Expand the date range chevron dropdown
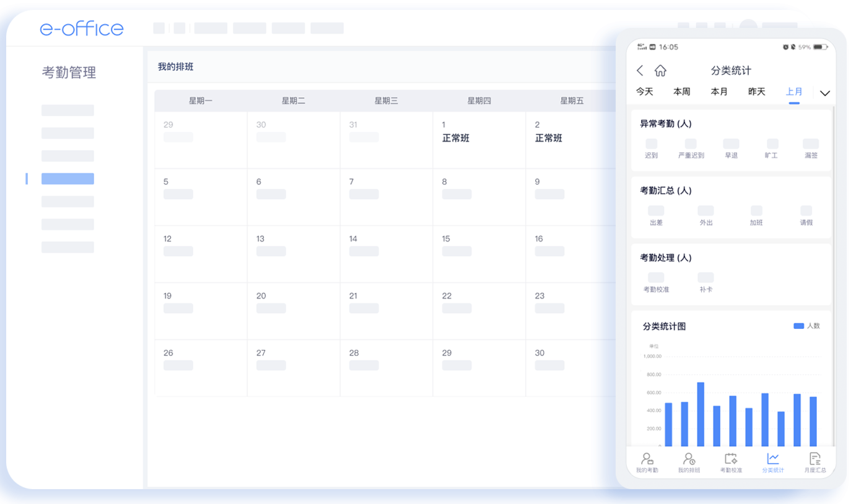Image resolution: width=856 pixels, height=504 pixels. click(824, 93)
